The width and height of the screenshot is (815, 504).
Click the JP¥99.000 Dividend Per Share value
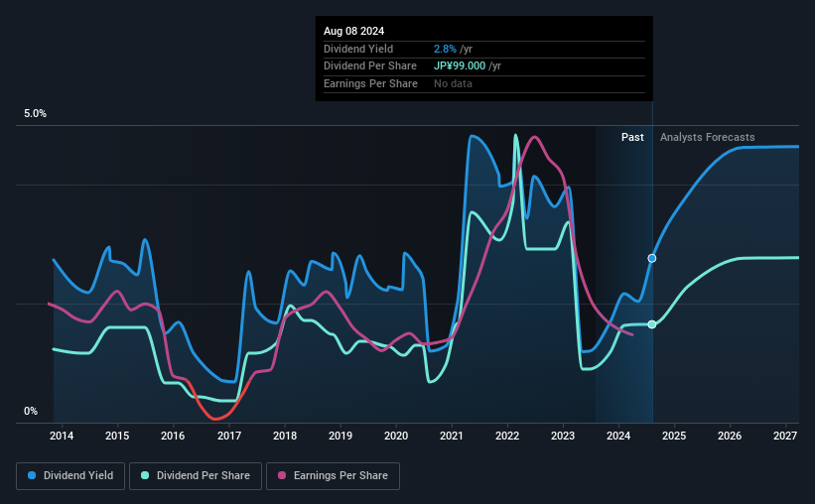460,66
